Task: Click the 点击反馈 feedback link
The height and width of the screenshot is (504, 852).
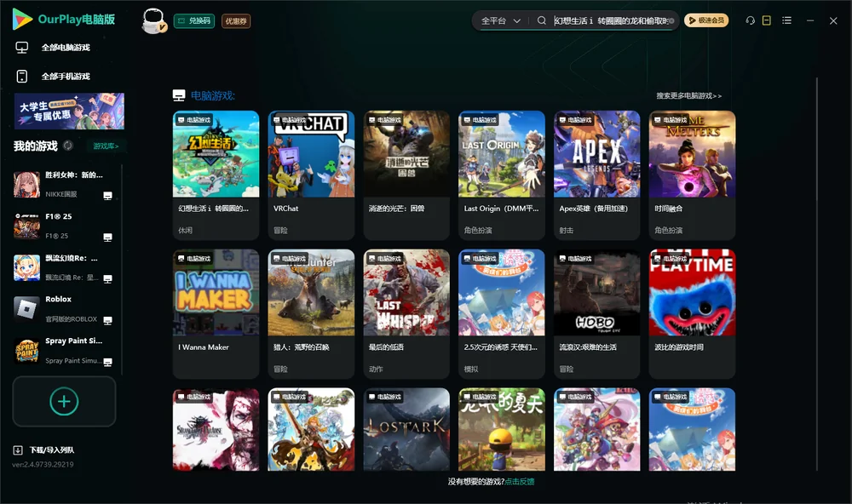Action: point(520,482)
